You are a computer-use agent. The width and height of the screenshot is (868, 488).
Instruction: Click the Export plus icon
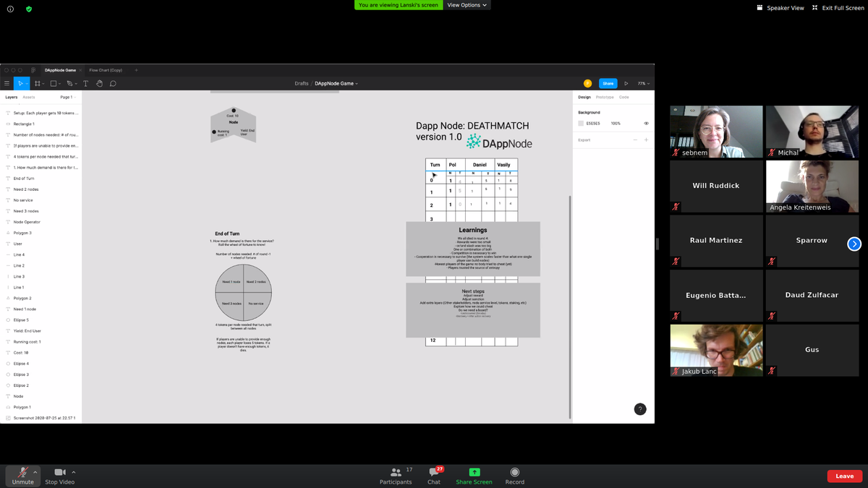coord(646,140)
